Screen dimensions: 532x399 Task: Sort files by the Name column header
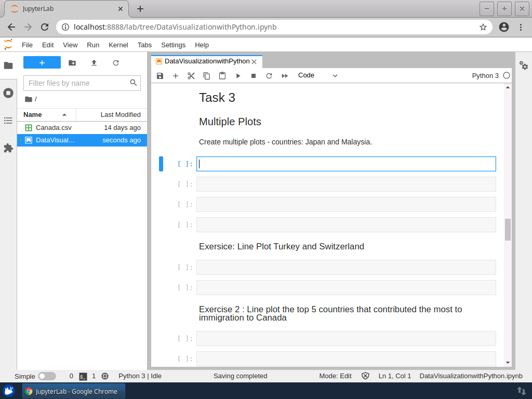[x=46, y=115]
